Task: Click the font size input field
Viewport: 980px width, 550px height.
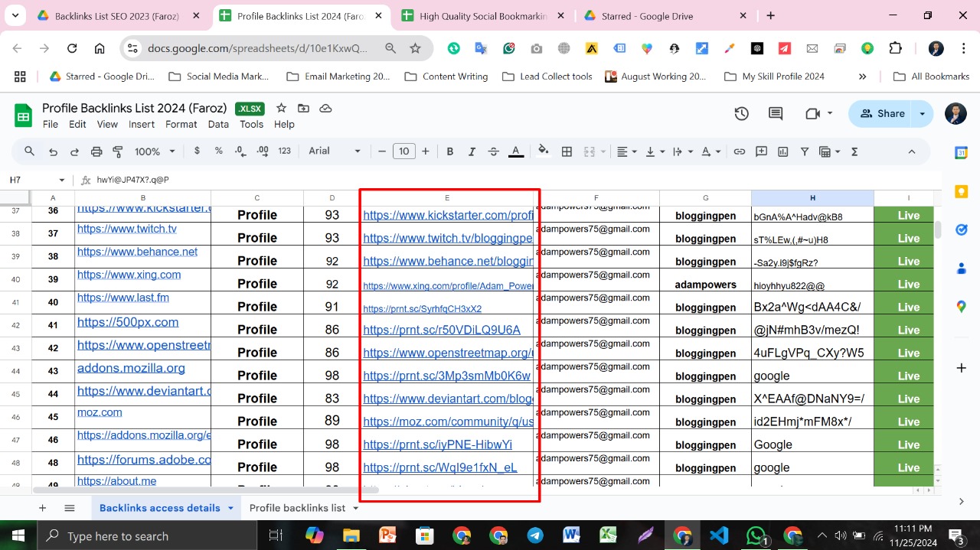Action: coord(403,151)
